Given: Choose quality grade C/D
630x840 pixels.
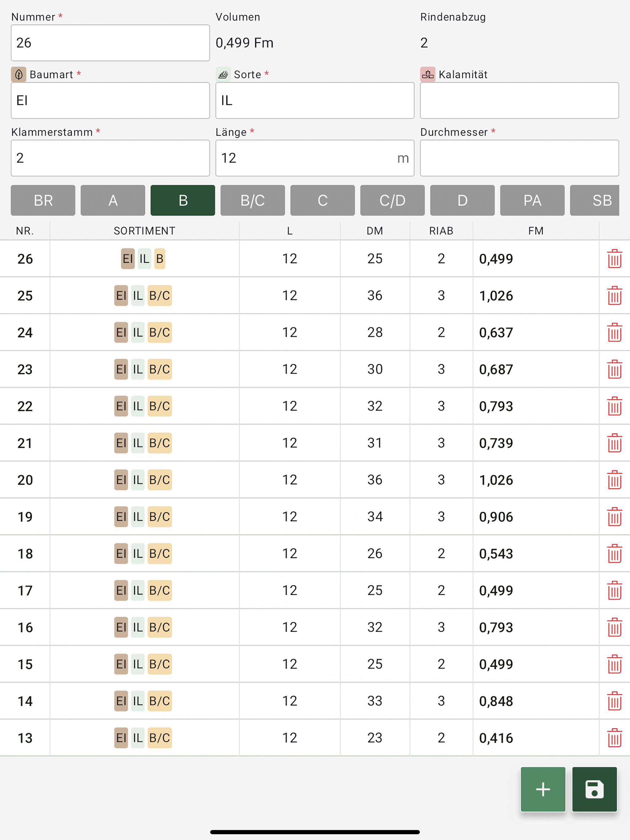Looking at the screenshot, I should coord(393,200).
